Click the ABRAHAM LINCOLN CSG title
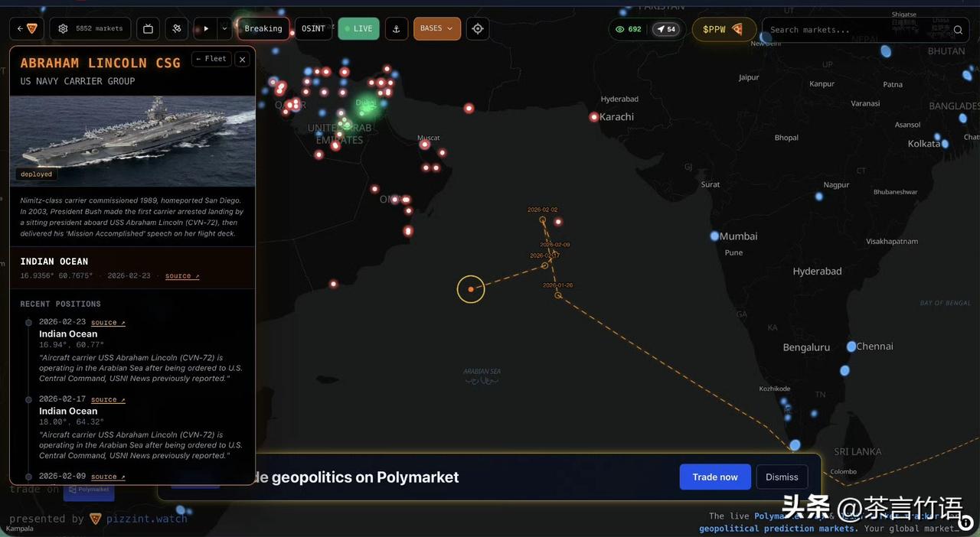Viewport: 980px width, 537px height. pyautogui.click(x=100, y=63)
